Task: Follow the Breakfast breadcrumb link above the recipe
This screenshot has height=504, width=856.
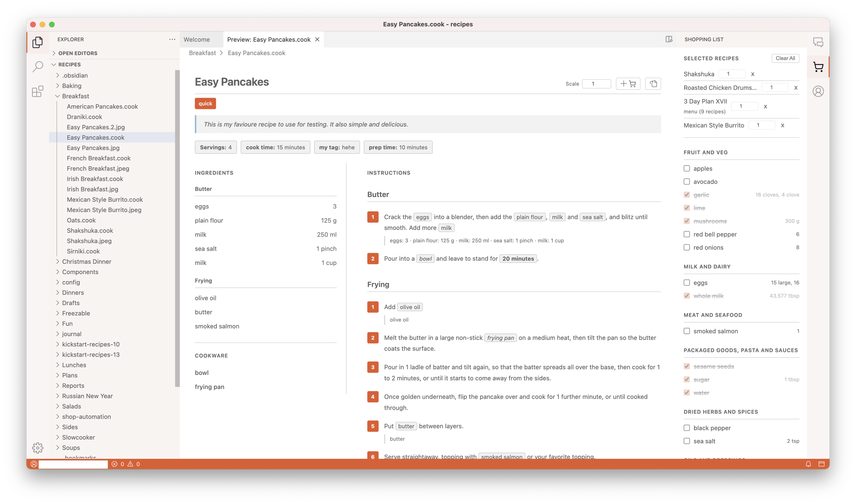Action: pyautogui.click(x=202, y=53)
